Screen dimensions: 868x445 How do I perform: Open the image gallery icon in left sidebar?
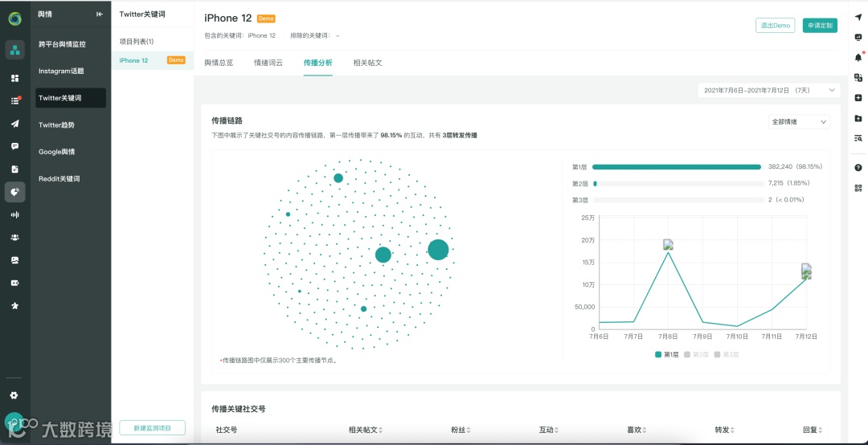pyautogui.click(x=15, y=260)
